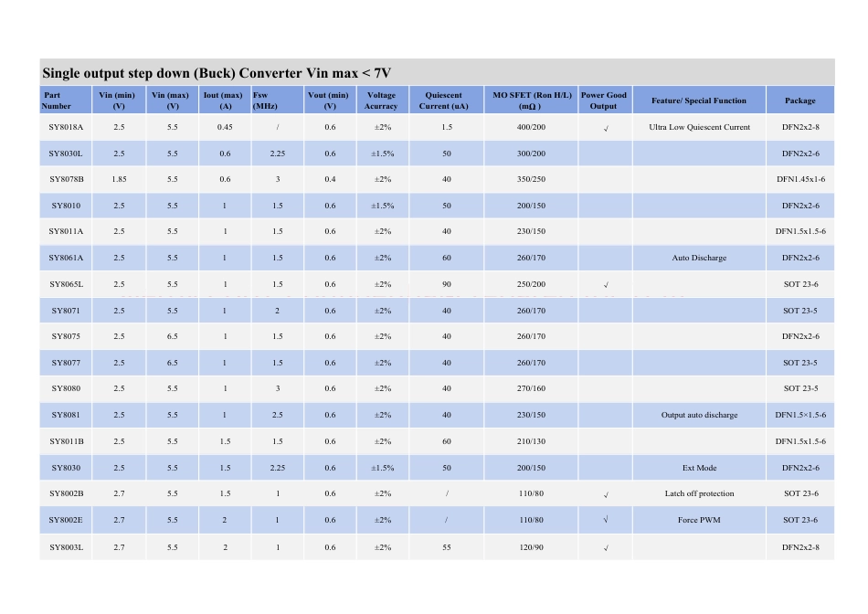The width and height of the screenshot is (868, 614).
Task: Click the Power Good checkmark for SY8018A
Action: pos(606,128)
